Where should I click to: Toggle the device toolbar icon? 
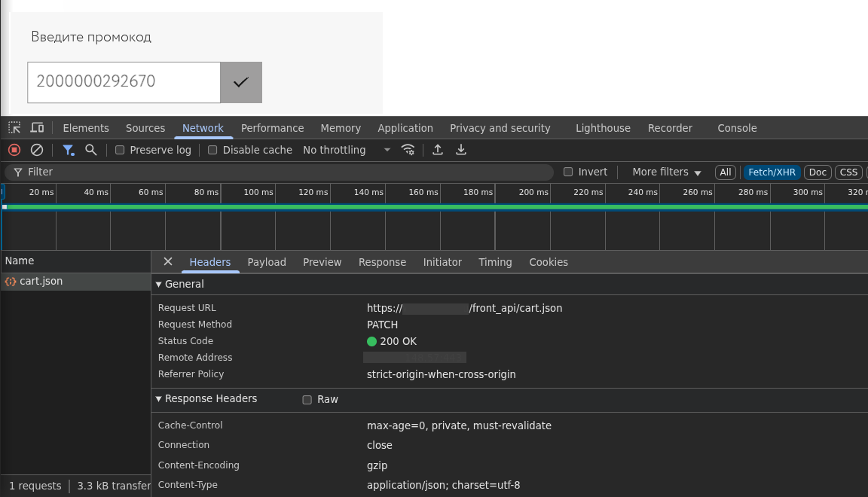pyautogui.click(x=37, y=128)
